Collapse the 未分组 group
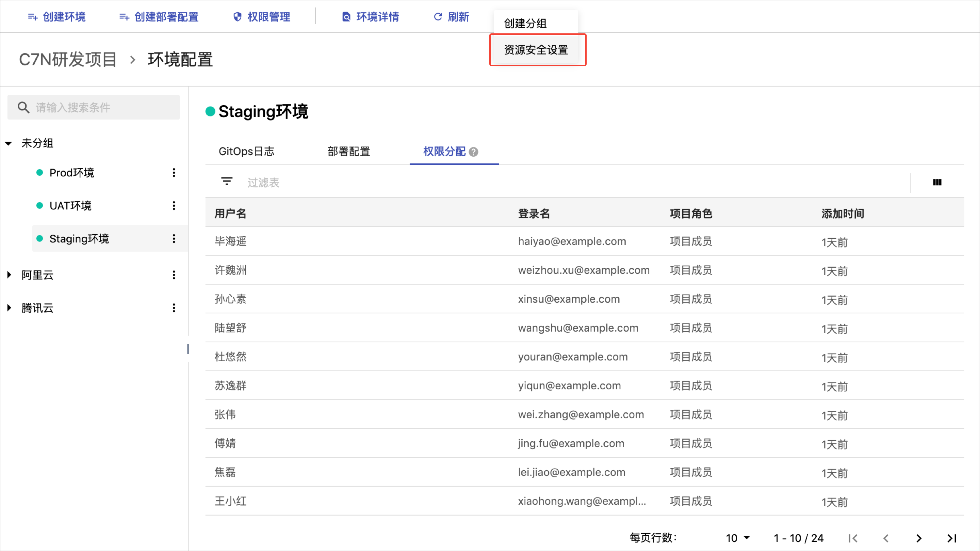 pyautogui.click(x=9, y=144)
